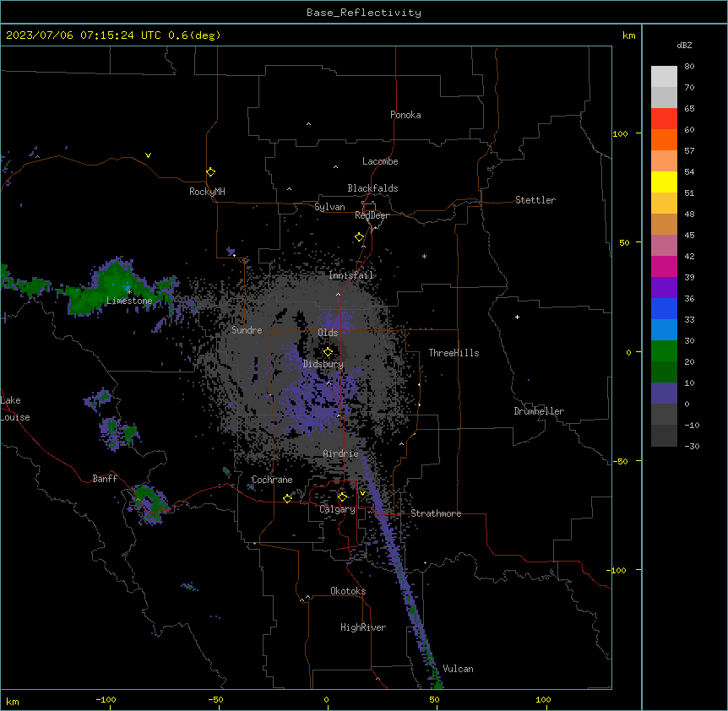Select the yellow V marker northwest of RockyMH
Image resolution: width=728 pixels, height=711 pixels.
148,155
